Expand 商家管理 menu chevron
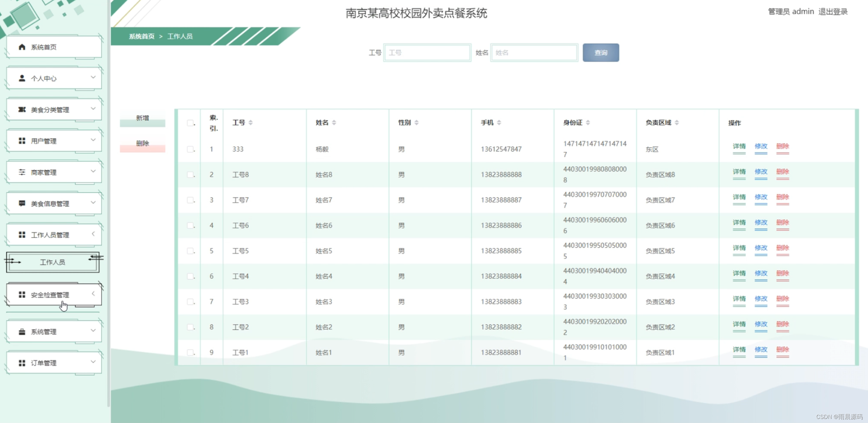This screenshot has height=423, width=868. point(93,171)
